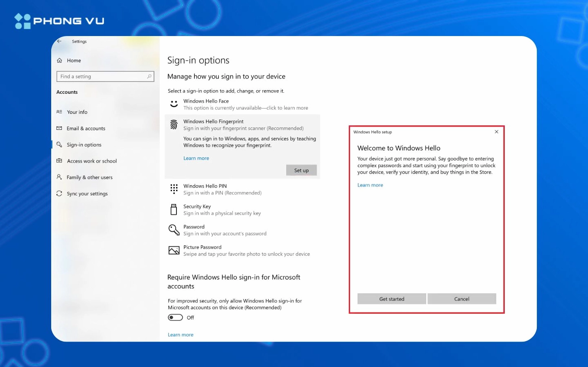588x367 pixels.
Task: Open Email & accounts section
Action: pos(86,129)
